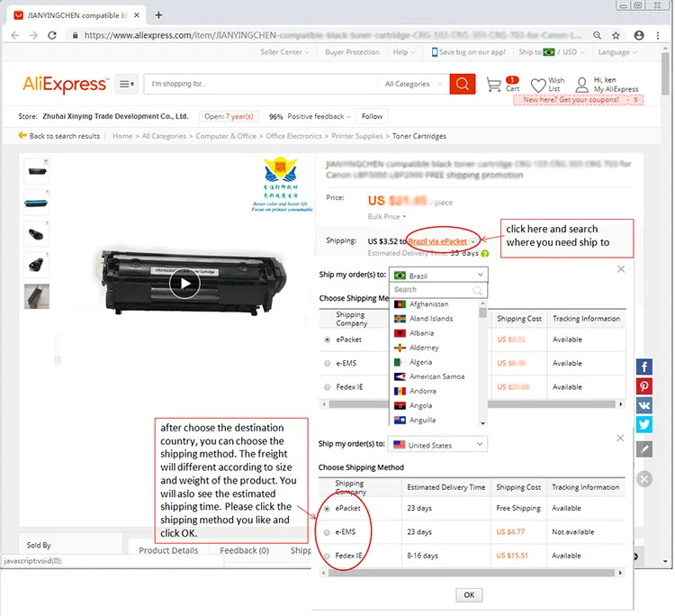Play the product video
Image resolution: width=675 pixels, height=616 pixels.
click(184, 284)
